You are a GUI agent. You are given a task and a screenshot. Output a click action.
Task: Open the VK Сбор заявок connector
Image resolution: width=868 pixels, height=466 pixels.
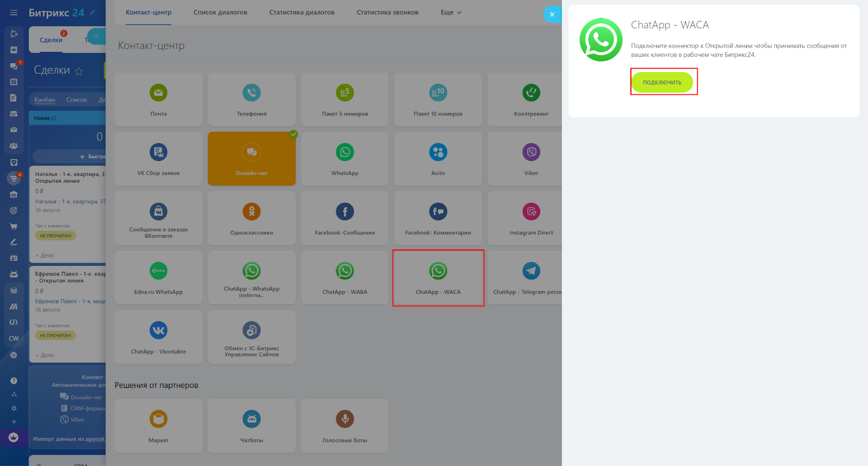click(x=158, y=159)
